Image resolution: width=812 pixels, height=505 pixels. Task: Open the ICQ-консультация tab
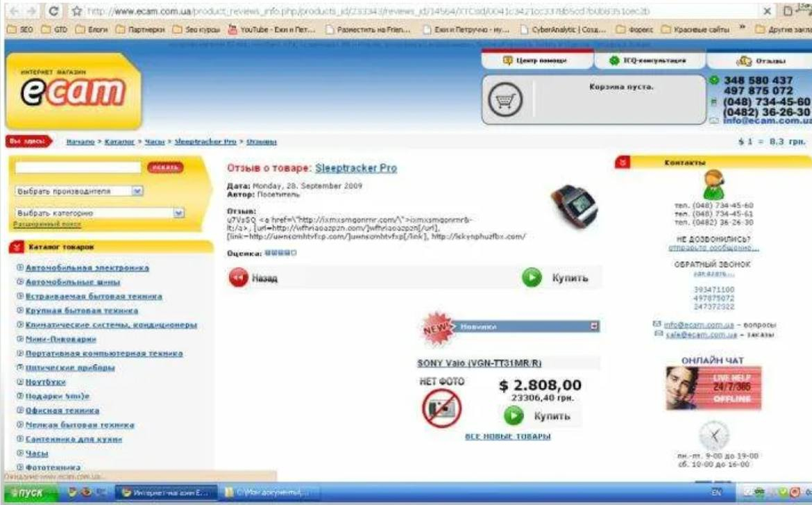650,60
